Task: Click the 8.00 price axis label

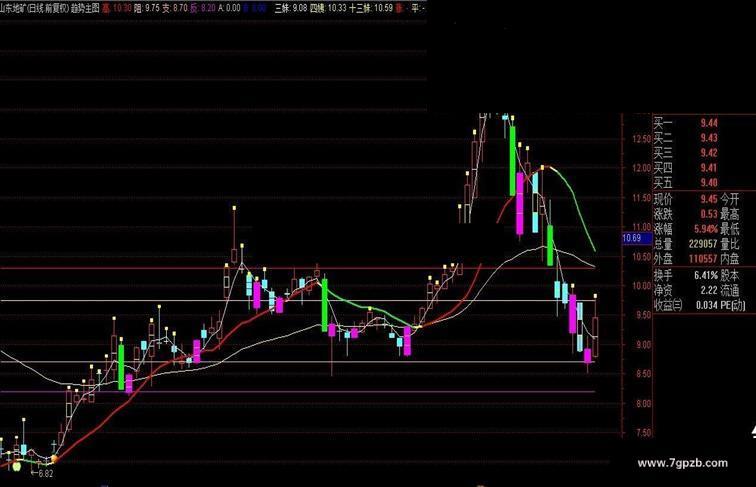Action: tap(644, 404)
